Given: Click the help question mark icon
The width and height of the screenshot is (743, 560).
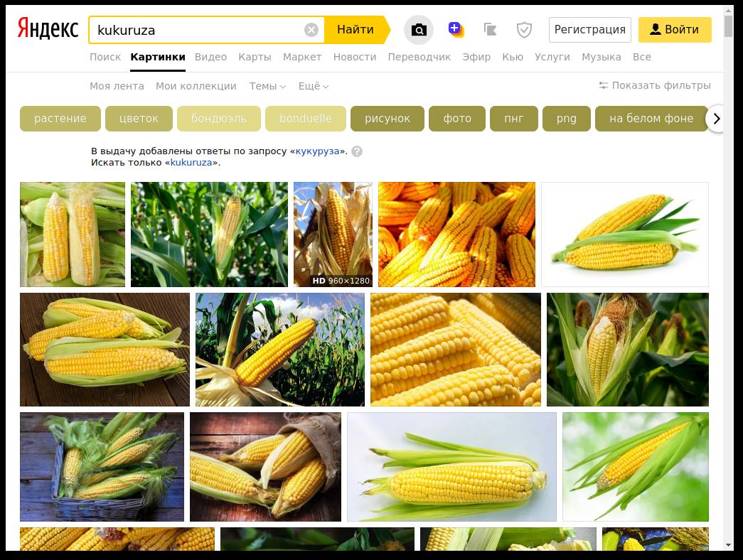Looking at the screenshot, I should click(357, 151).
